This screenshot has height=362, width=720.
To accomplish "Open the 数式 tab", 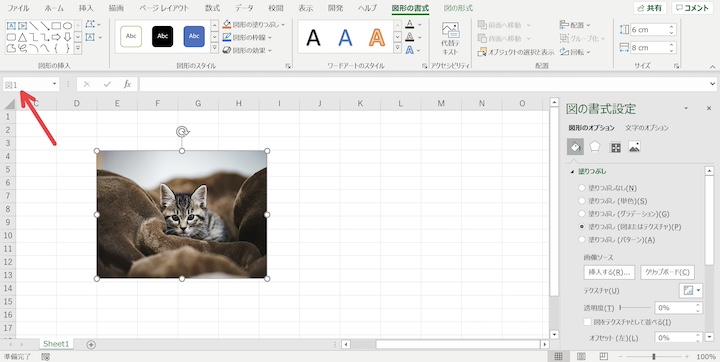I will pos(212,8).
